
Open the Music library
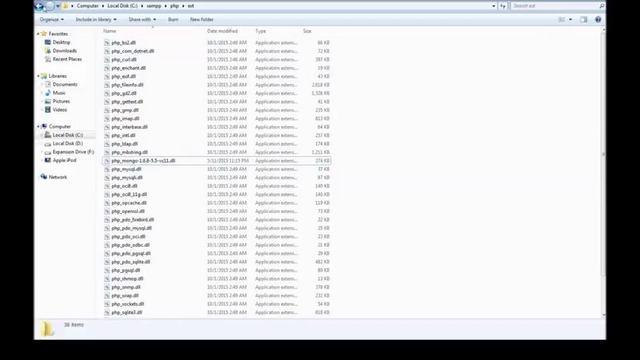[59, 93]
